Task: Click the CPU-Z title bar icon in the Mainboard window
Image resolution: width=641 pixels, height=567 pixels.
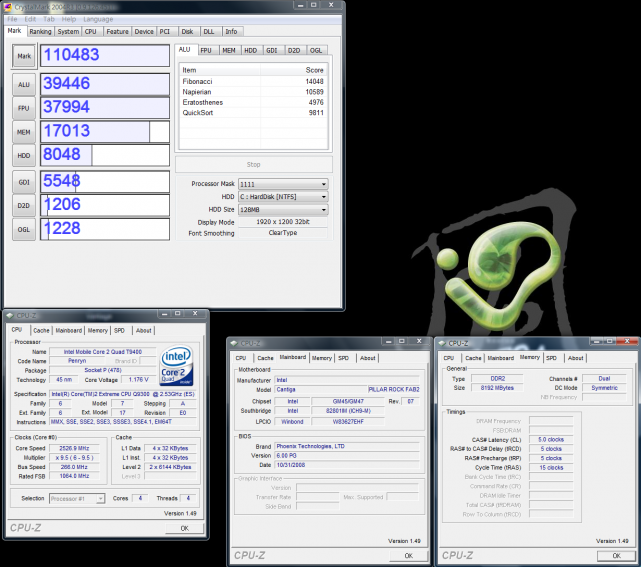Action: 234,343
